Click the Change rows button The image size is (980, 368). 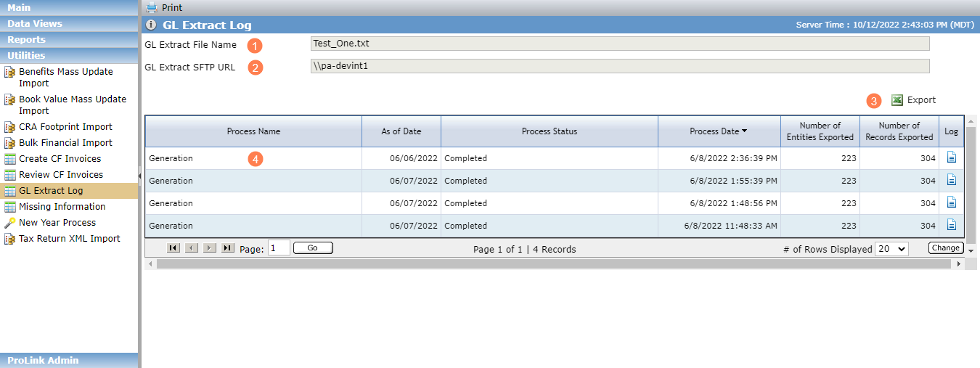pyautogui.click(x=946, y=248)
